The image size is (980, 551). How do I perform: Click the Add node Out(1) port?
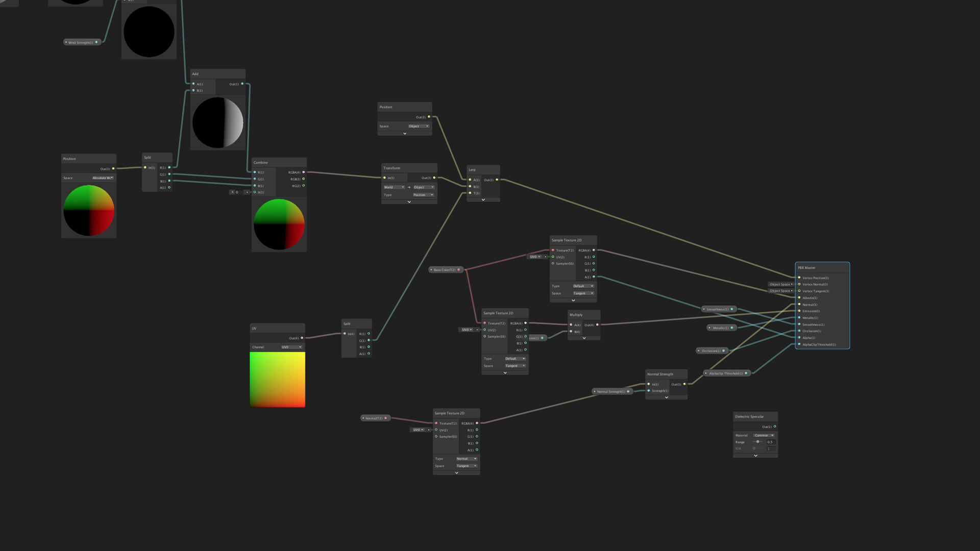click(x=242, y=84)
